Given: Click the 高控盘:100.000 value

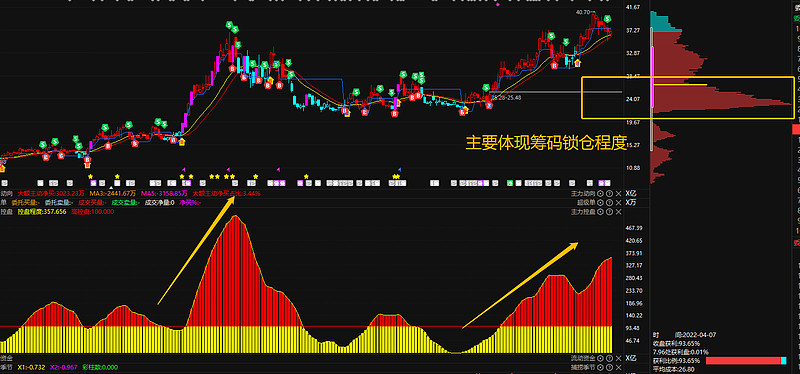Looking at the screenshot, I should coord(93,211).
